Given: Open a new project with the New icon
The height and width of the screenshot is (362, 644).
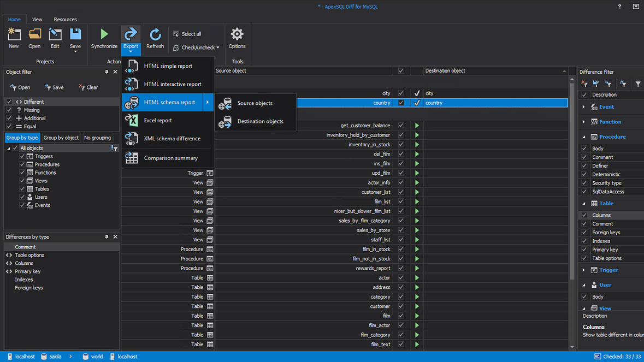Looking at the screenshot, I should (14, 38).
